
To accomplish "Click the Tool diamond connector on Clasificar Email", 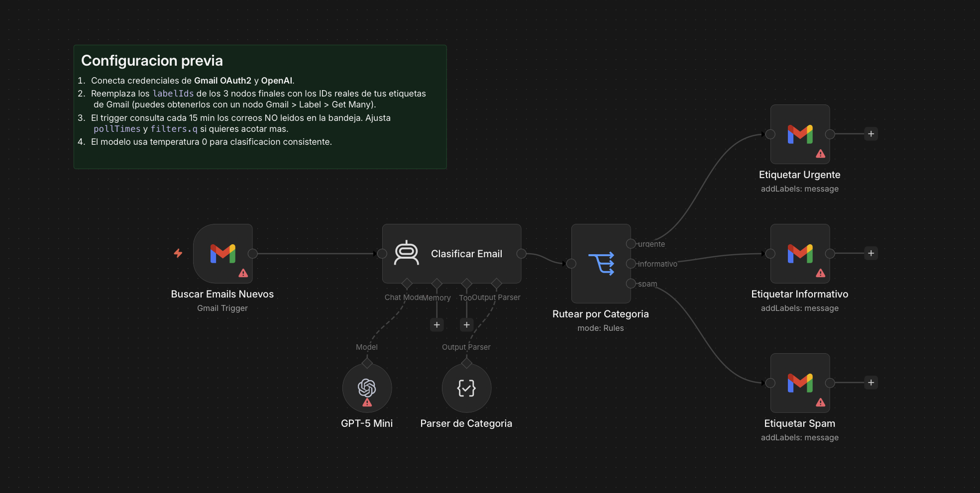I will click(467, 284).
